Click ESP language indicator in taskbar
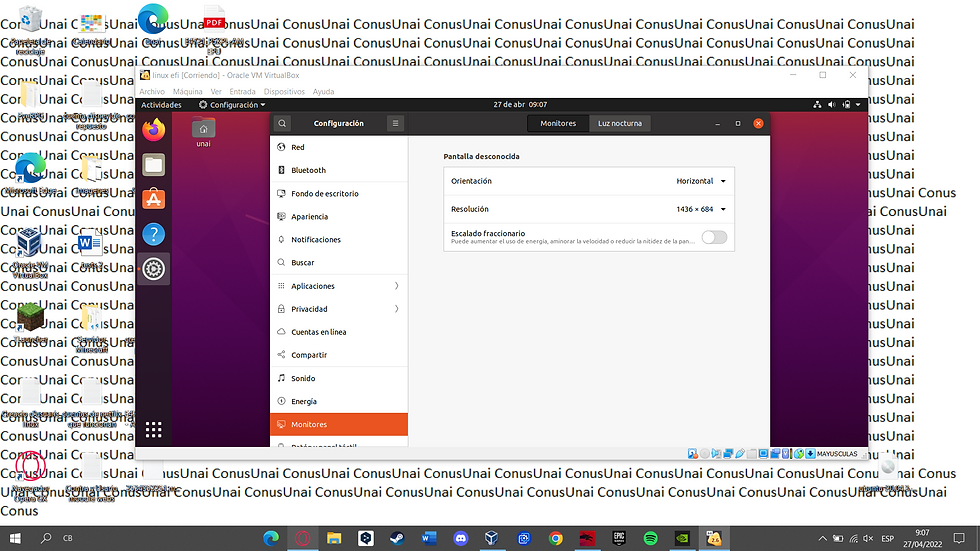This screenshot has height=551, width=980. point(888,539)
